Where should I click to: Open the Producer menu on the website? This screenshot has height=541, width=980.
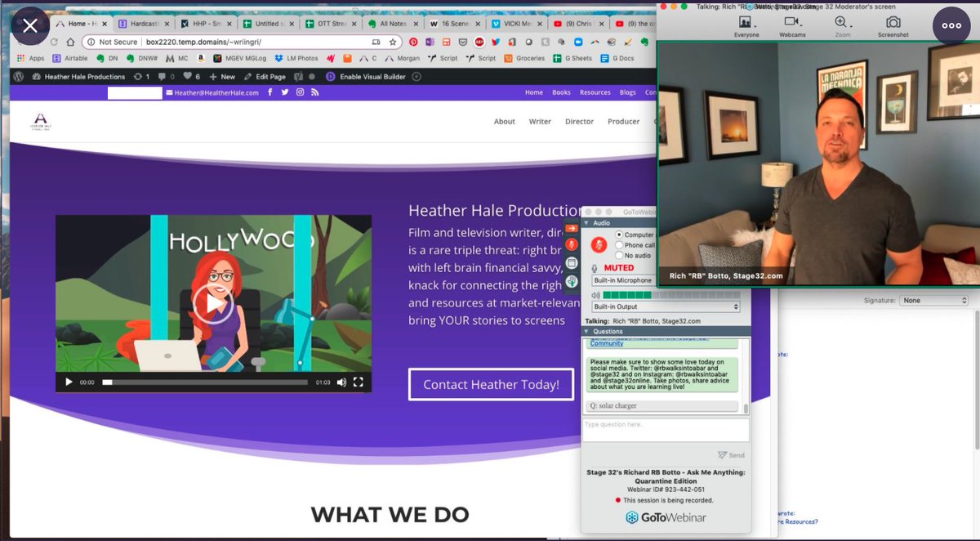(624, 121)
